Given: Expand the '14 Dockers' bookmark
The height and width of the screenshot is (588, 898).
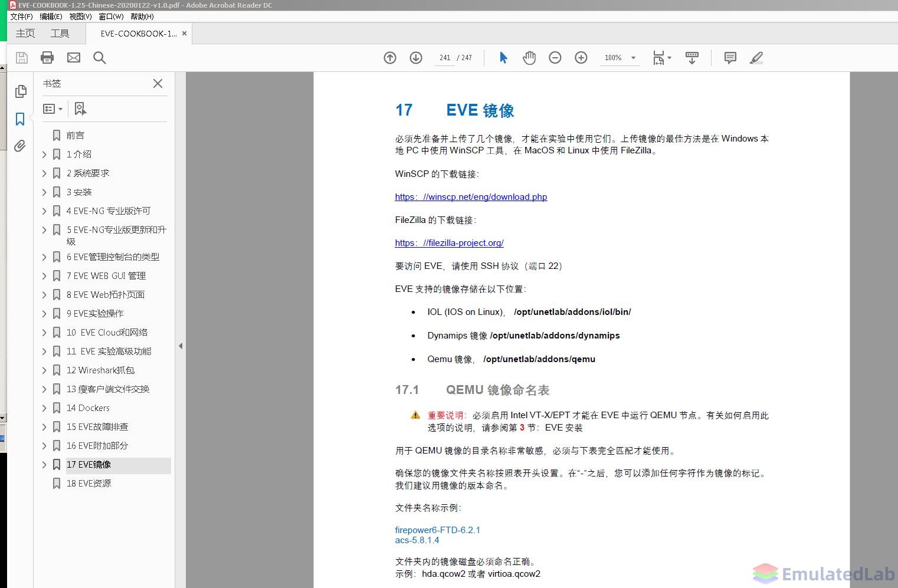Looking at the screenshot, I should point(44,408).
